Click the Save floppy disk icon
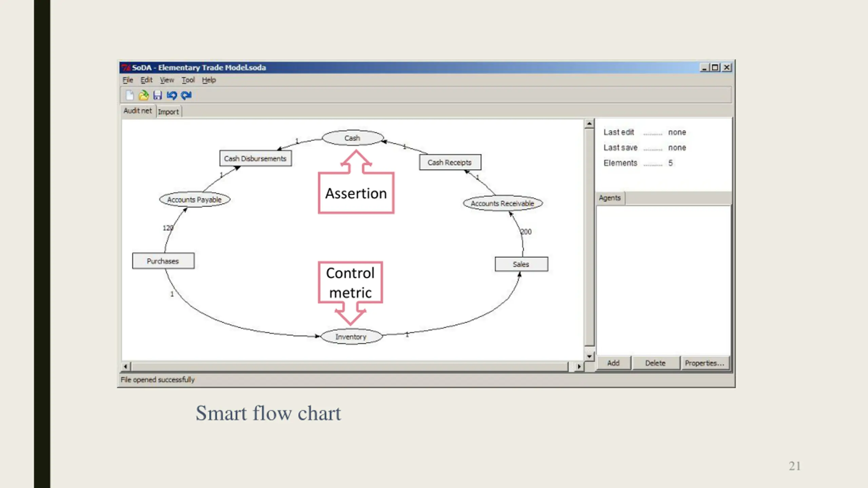Image resolution: width=868 pixels, height=488 pixels. (x=157, y=96)
